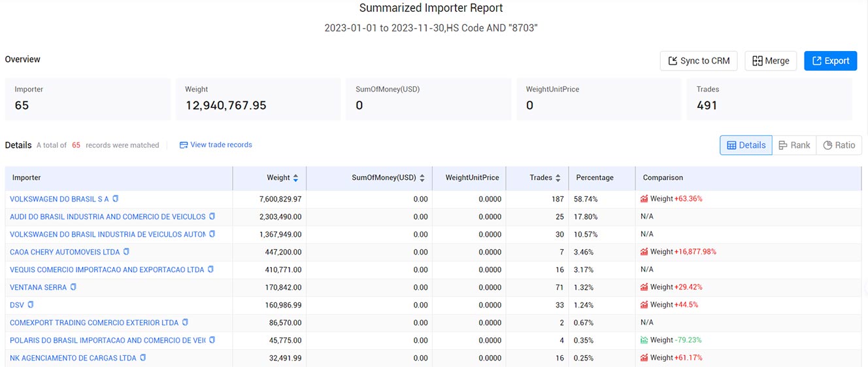Open NK AGENCIAMENTO DE CARGAS LTDA page
This screenshot has width=868, height=367.
point(73,358)
